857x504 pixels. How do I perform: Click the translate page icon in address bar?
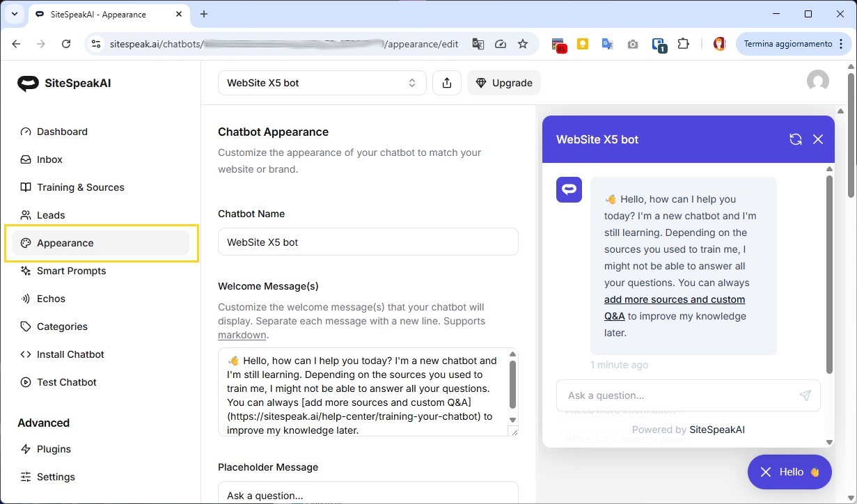tap(478, 44)
